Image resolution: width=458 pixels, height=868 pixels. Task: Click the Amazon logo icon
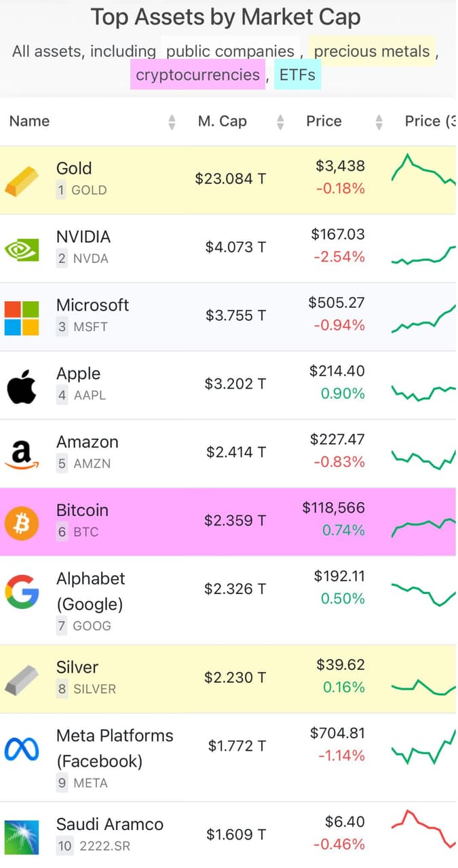pos(22,454)
